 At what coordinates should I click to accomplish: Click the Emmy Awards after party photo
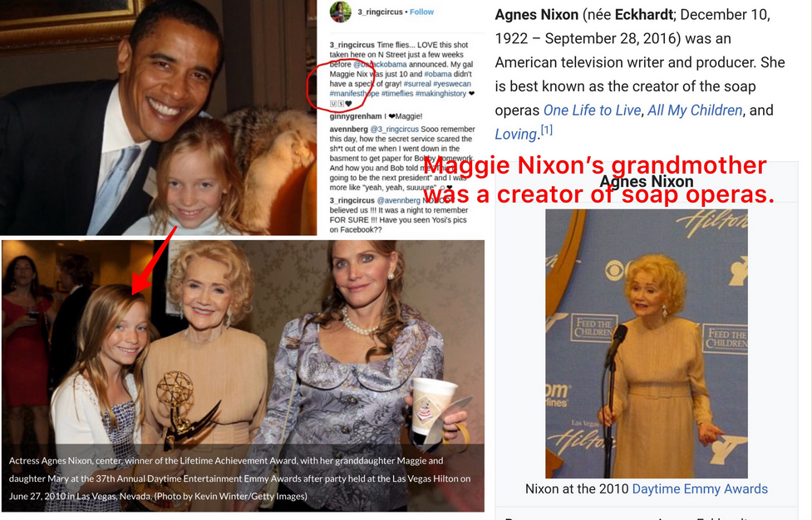click(243, 375)
